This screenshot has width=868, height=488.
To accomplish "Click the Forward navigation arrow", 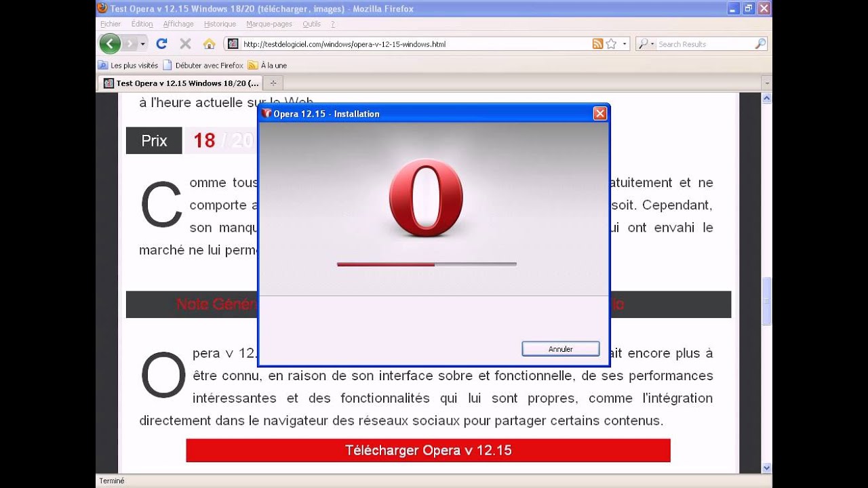I will coord(130,44).
